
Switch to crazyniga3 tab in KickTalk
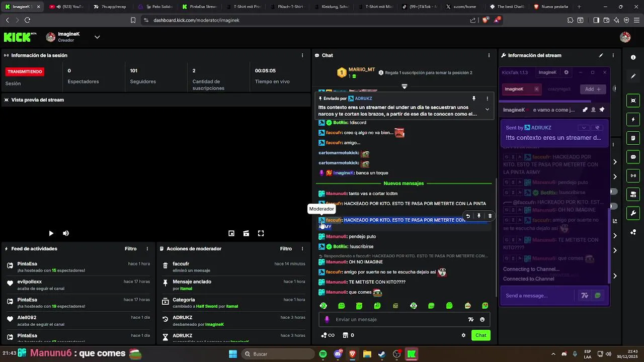tap(559, 89)
